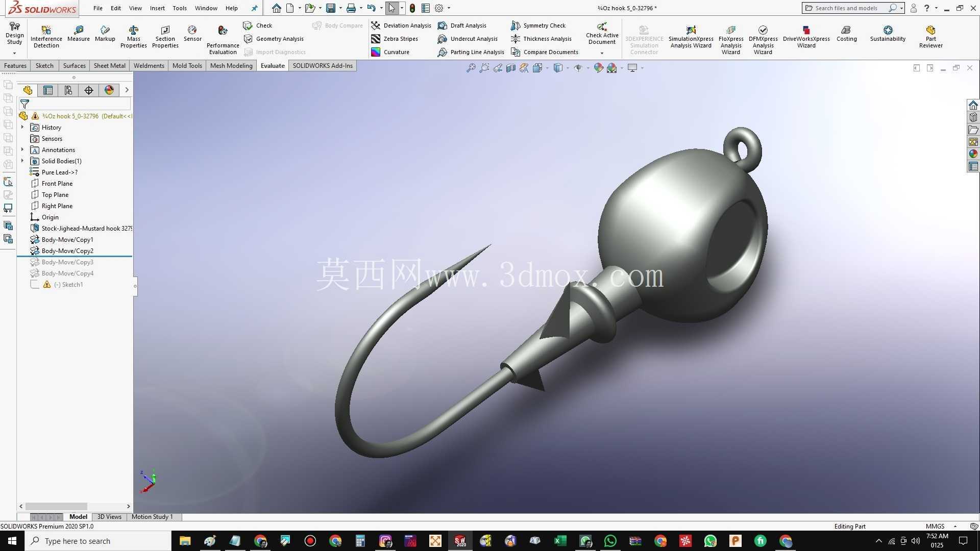Run Symmetry Check
980x551 pixels.
pos(538,26)
